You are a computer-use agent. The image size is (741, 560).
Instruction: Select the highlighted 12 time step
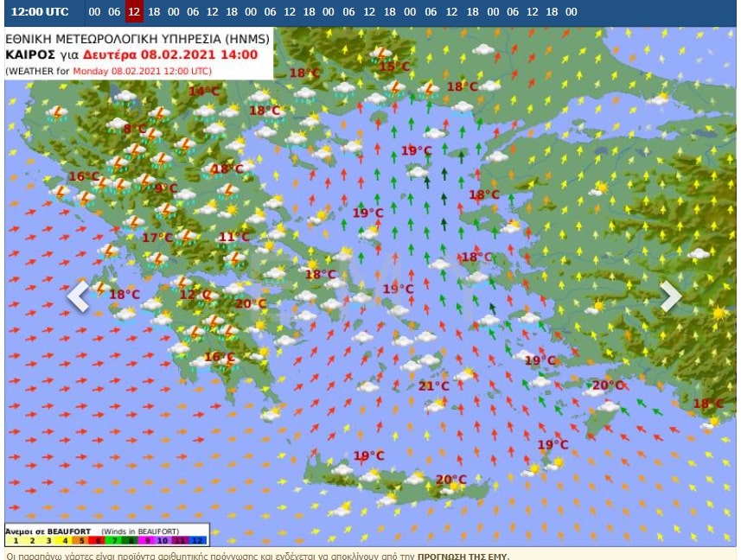(134, 12)
